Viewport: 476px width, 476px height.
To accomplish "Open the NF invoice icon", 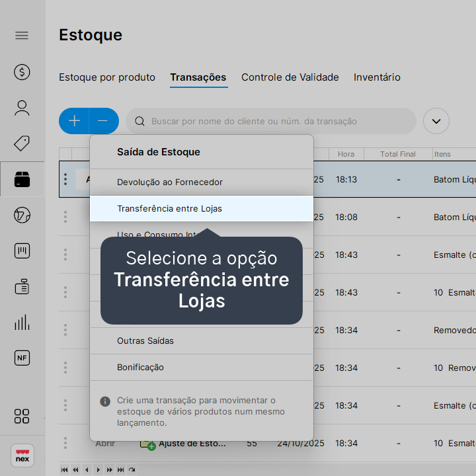I will tap(22, 358).
